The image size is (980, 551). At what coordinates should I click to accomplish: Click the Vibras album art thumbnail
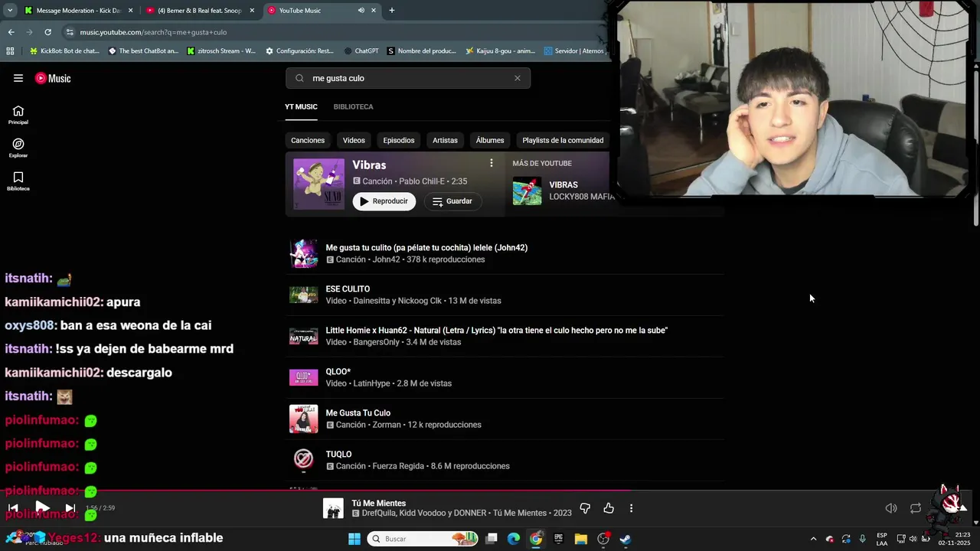tap(318, 184)
